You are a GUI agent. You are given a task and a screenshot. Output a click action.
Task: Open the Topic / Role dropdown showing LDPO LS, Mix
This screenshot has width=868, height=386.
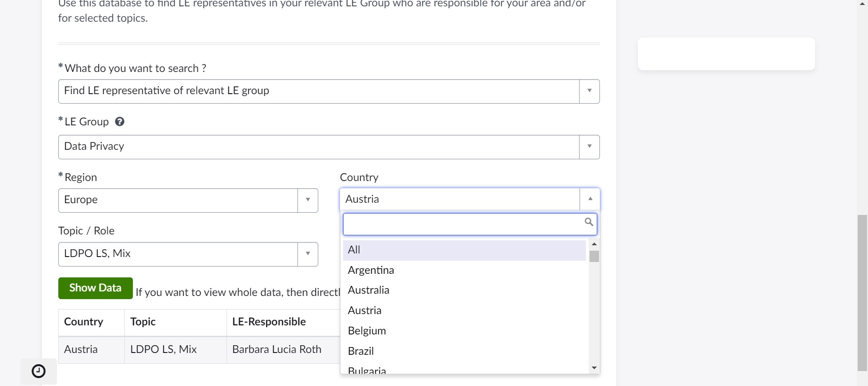(188, 254)
